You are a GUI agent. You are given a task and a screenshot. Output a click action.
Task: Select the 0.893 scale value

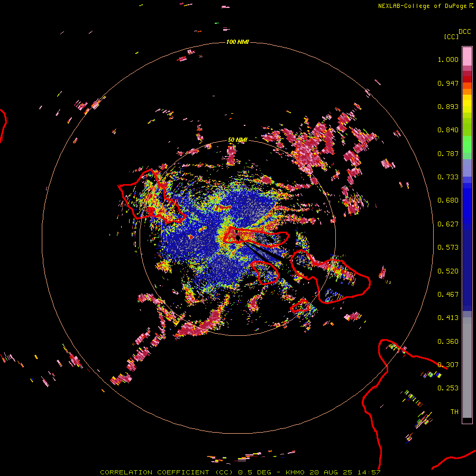click(448, 106)
